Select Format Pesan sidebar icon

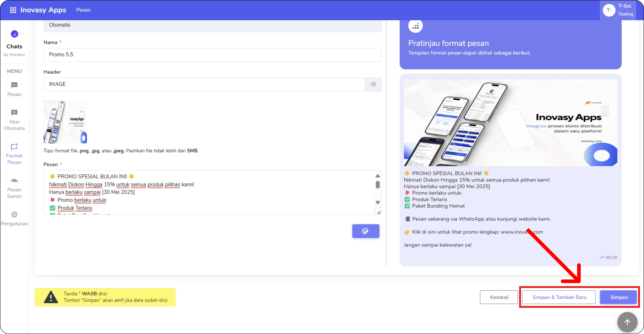[x=14, y=147]
